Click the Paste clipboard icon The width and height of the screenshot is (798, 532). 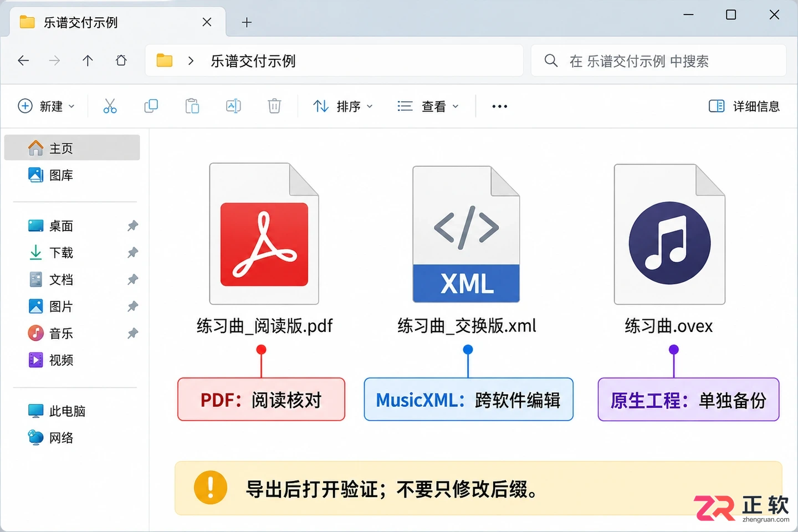tap(192, 106)
